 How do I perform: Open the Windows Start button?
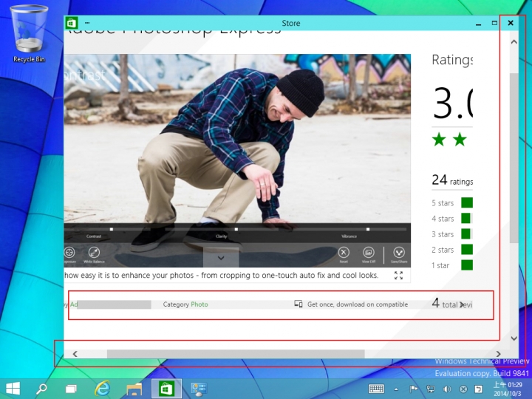pyautogui.click(x=13, y=389)
